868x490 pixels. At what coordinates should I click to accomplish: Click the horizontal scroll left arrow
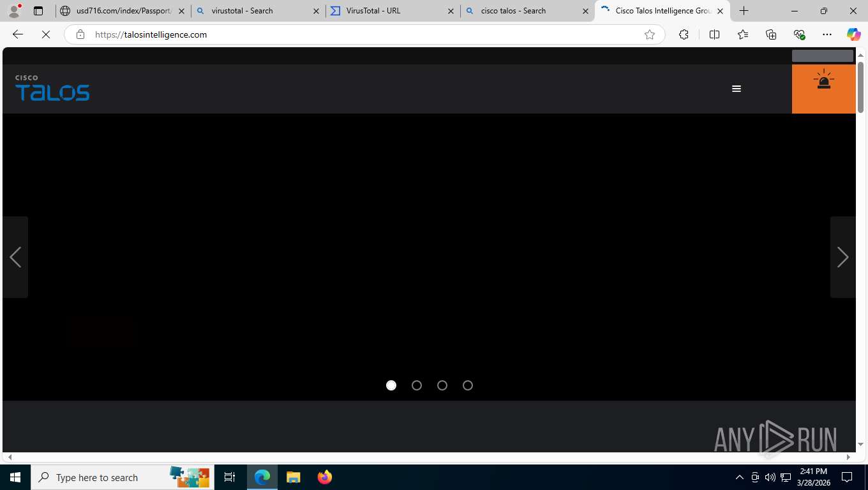tap(10, 457)
